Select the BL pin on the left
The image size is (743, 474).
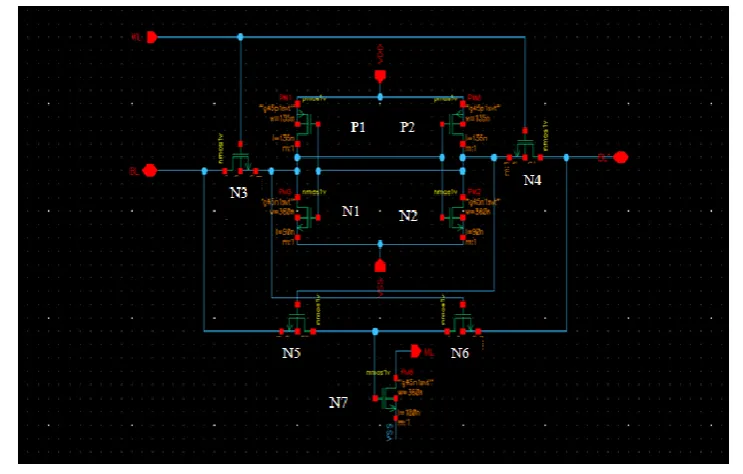pyautogui.click(x=150, y=171)
